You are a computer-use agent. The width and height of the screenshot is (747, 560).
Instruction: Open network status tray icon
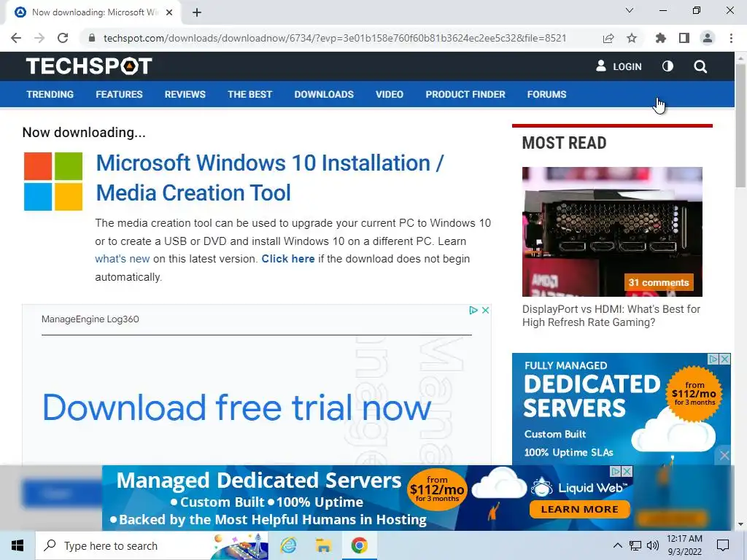[x=635, y=545]
